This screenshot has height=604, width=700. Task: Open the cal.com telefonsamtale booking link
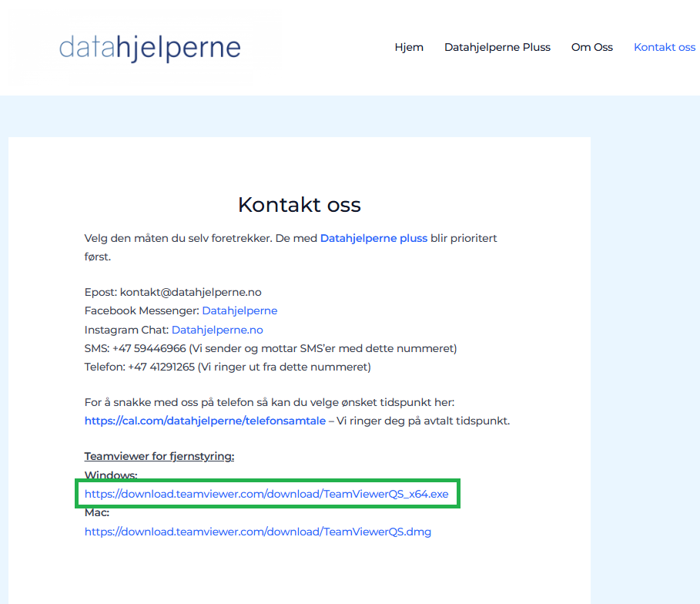(205, 421)
